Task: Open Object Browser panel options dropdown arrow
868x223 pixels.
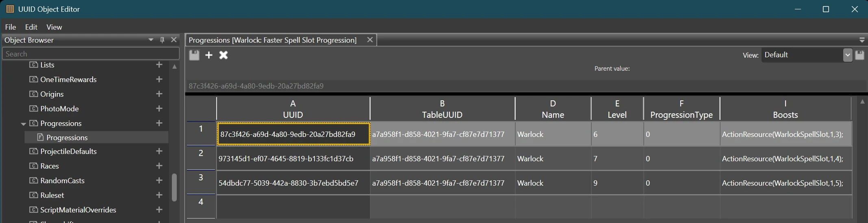Action: tap(151, 40)
